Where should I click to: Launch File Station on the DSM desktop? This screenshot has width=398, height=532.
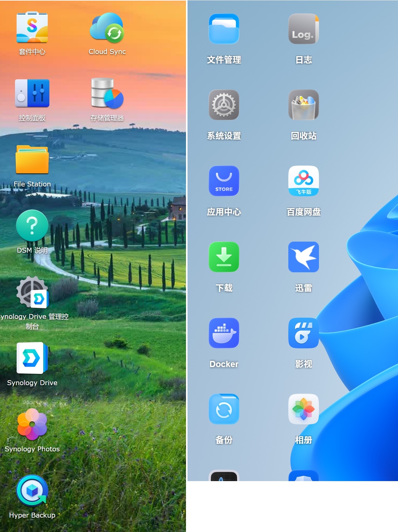click(32, 159)
